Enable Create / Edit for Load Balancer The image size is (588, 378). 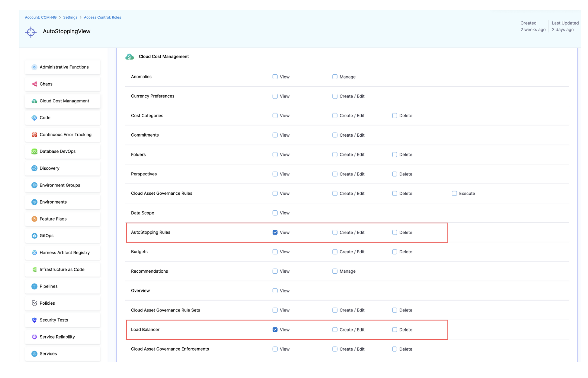(335, 330)
